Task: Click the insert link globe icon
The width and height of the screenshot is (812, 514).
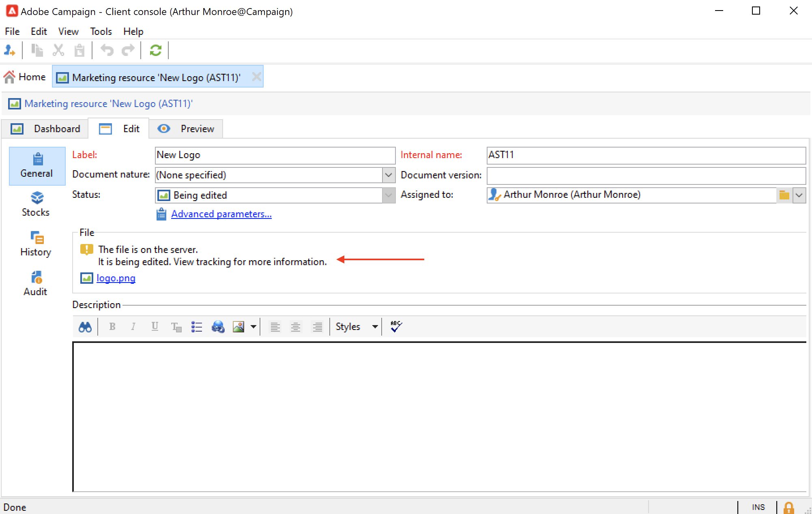Action: [x=218, y=327]
